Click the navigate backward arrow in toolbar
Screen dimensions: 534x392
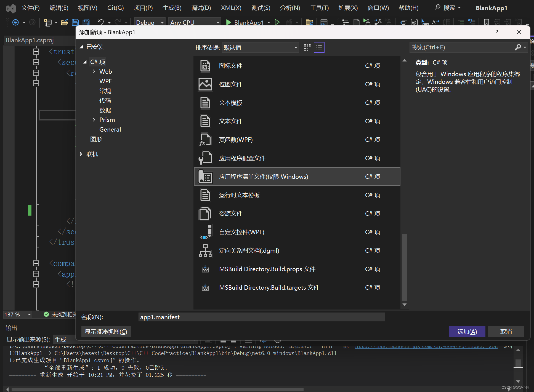coord(16,22)
